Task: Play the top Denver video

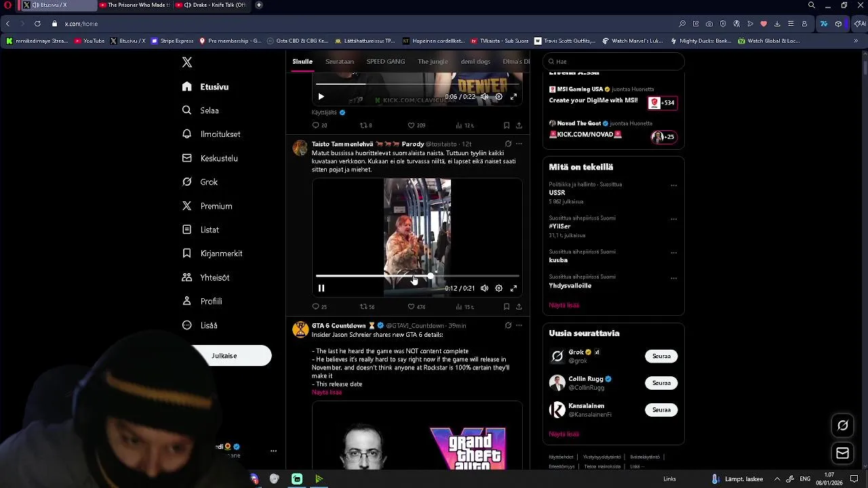Action: [321, 97]
